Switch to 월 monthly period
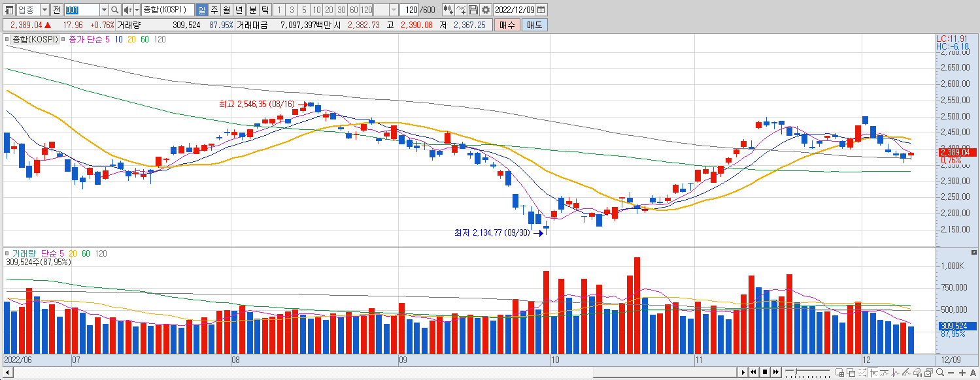Viewport: 980px width, 380px height. pos(226,10)
